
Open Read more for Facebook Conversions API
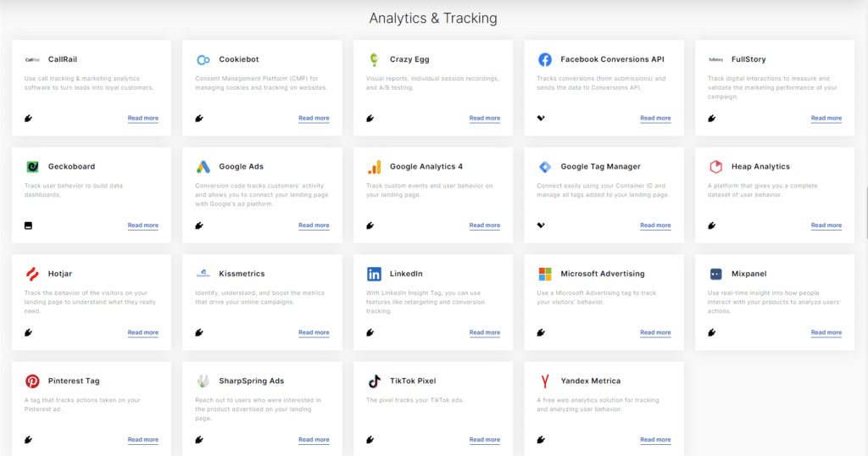pos(655,119)
